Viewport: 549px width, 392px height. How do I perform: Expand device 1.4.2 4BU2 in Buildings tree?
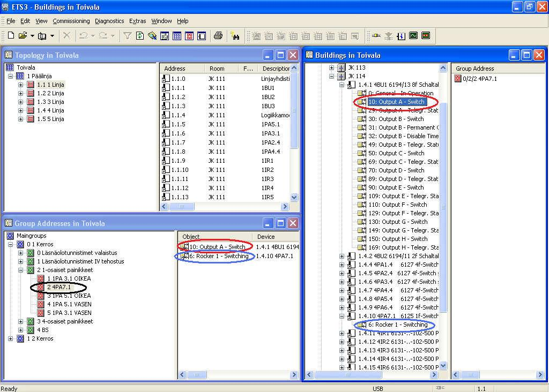point(342,257)
